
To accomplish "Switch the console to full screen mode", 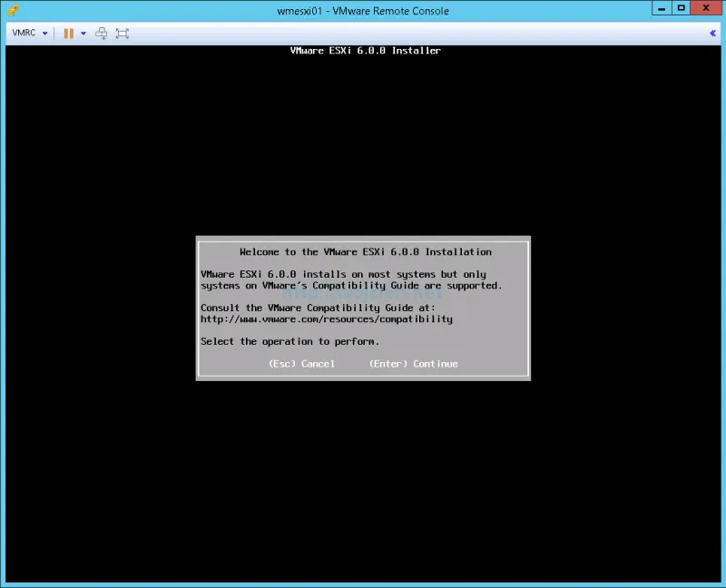I will tap(123, 33).
